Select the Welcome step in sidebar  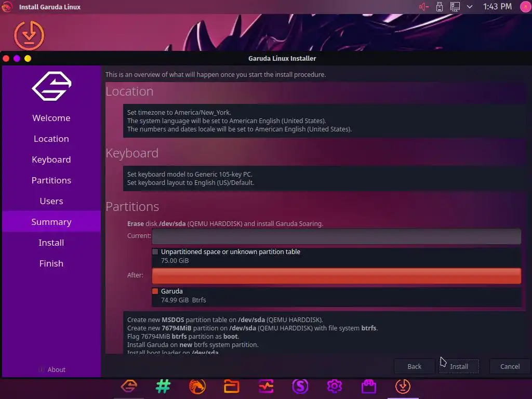point(51,118)
